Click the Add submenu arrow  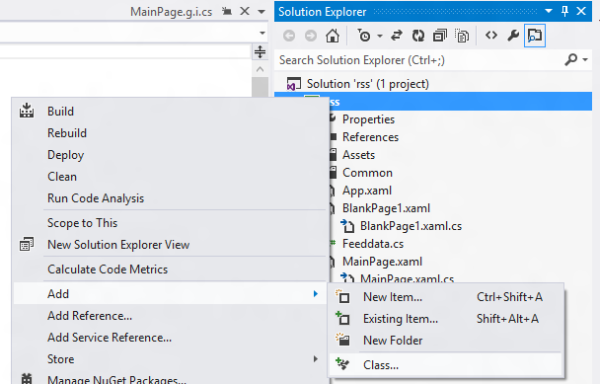pyautogui.click(x=316, y=294)
